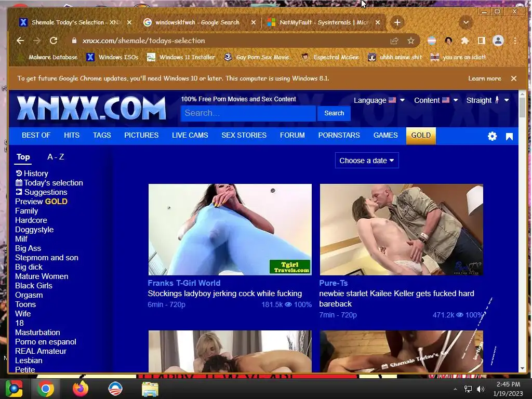Screen dimensions: 532x399
Task: Click the scrollbar down arrow
Action: 522,368
